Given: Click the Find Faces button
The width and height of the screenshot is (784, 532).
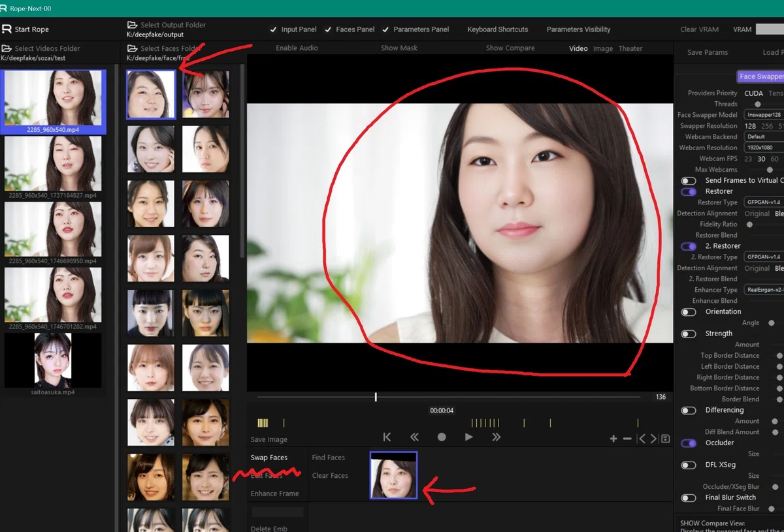Looking at the screenshot, I should [x=329, y=458].
